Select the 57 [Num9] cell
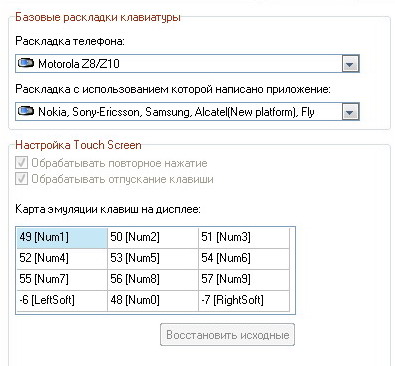The image size is (395, 366). pyautogui.click(x=244, y=280)
